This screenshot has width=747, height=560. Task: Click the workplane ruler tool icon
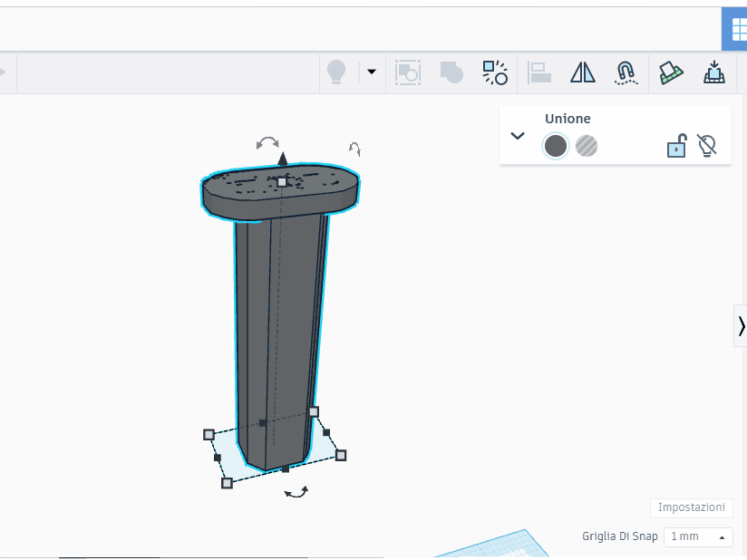[671, 72]
